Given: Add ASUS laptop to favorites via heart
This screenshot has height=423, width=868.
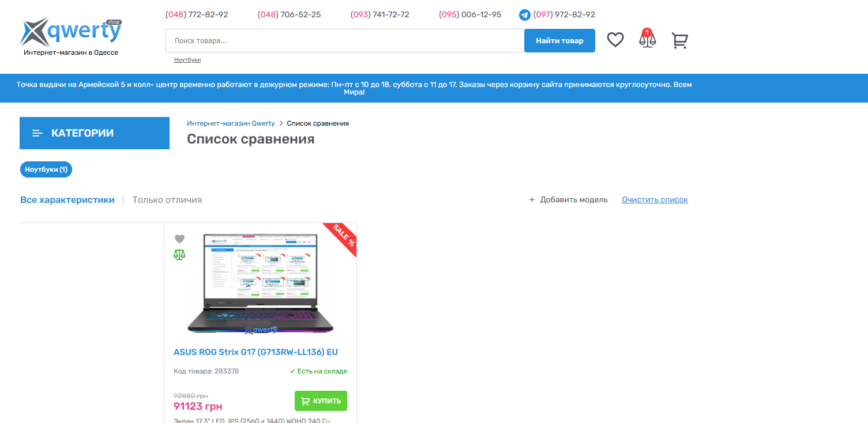Looking at the screenshot, I should tap(179, 239).
